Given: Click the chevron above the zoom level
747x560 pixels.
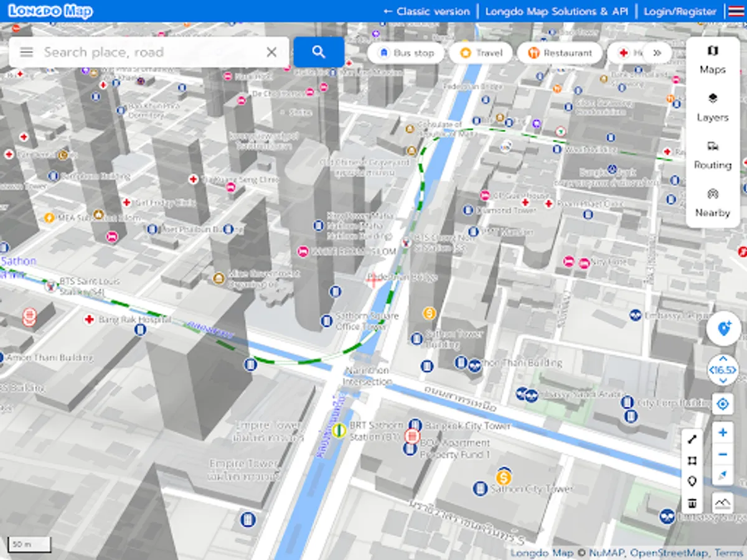Looking at the screenshot, I should [x=722, y=358].
